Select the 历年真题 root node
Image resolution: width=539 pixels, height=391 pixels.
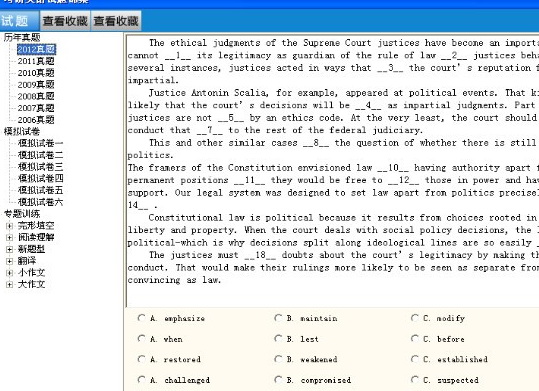[22, 37]
